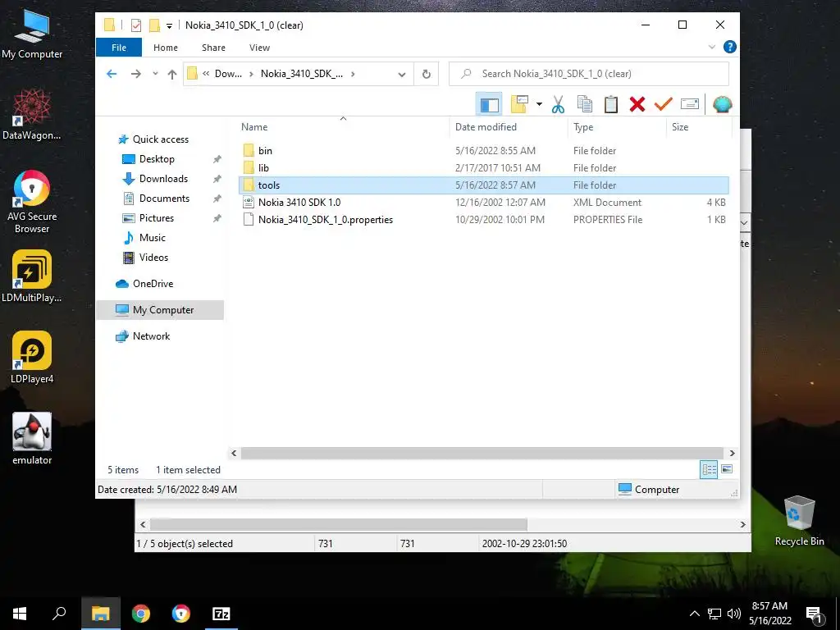Unpin Desktop using its pin icon

click(x=217, y=159)
